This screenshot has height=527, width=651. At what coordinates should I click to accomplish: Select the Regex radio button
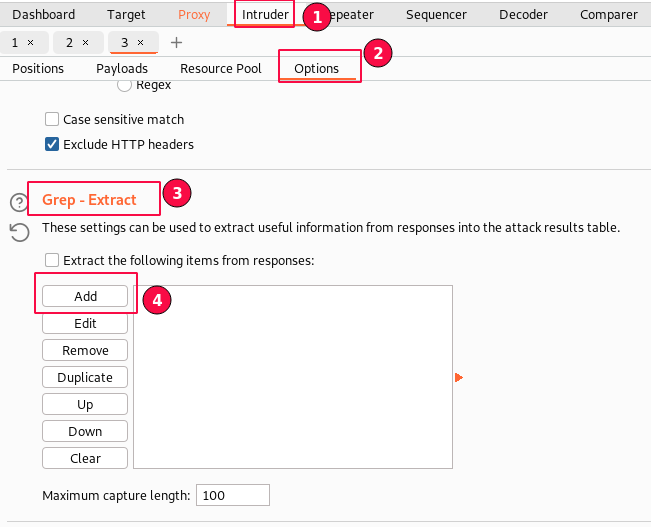[x=125, y=86]
